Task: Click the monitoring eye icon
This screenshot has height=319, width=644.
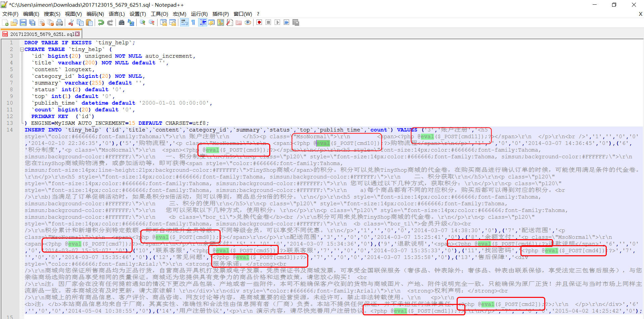Action: tap(248, 22)
